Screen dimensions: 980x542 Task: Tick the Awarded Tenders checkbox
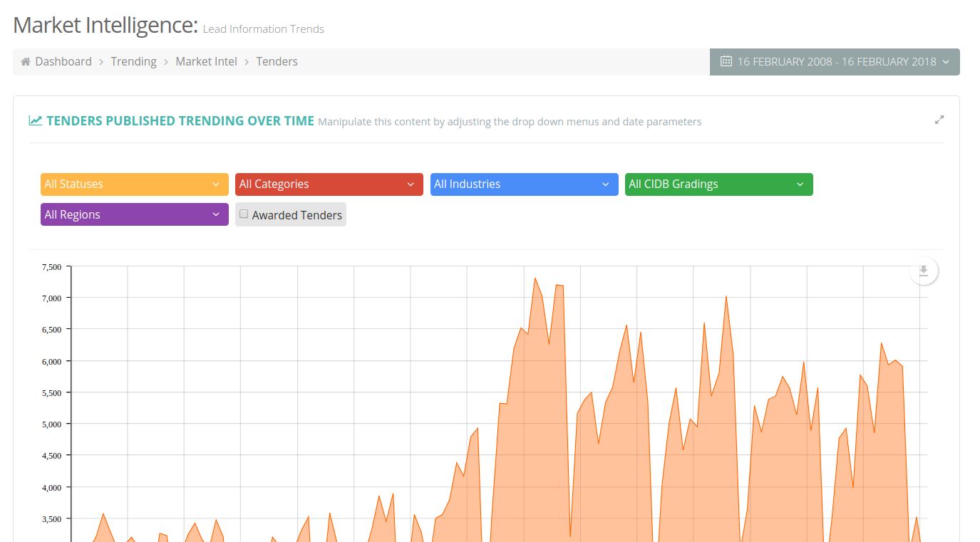[x=244, y=214]
